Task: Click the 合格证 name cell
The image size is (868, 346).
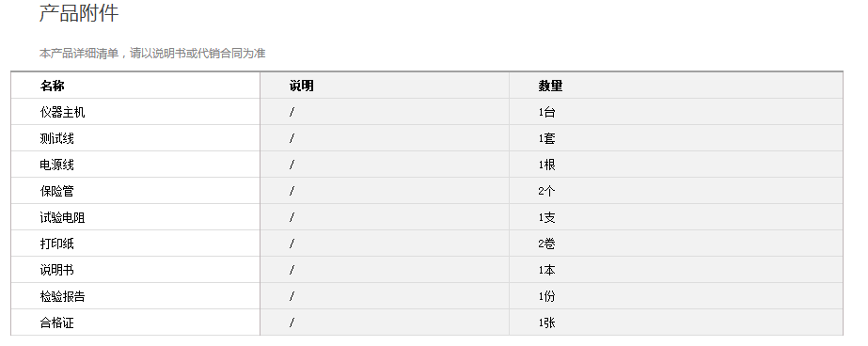Action: (x=135, y=322)
